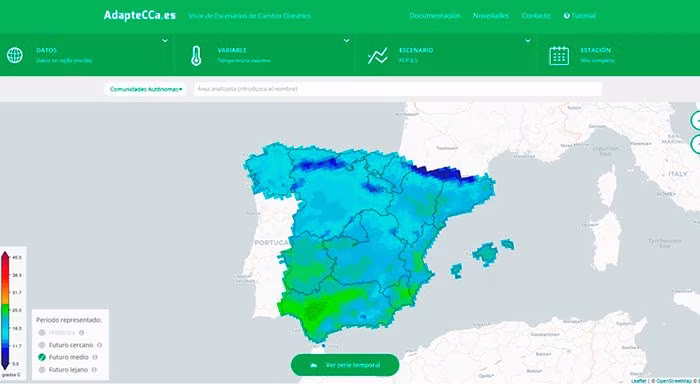Click info icon beside Futuro cercano

[x=100, y=345]
